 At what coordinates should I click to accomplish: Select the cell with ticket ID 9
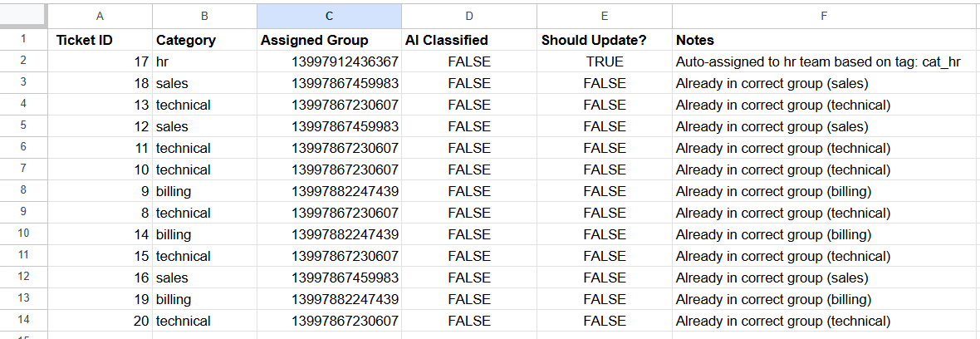pos(100,191)
